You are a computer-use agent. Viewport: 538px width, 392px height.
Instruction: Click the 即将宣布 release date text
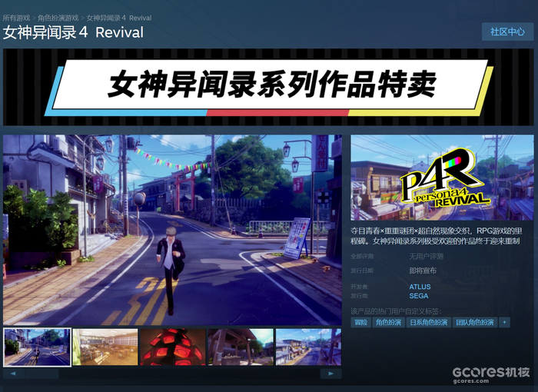coord(423,271)
